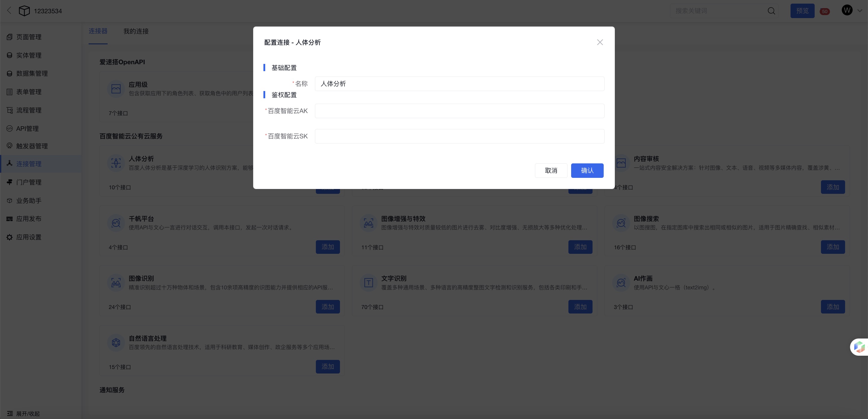Click the 自然语言处理 connector icon
868x419 pixels.
coord(116,342)
